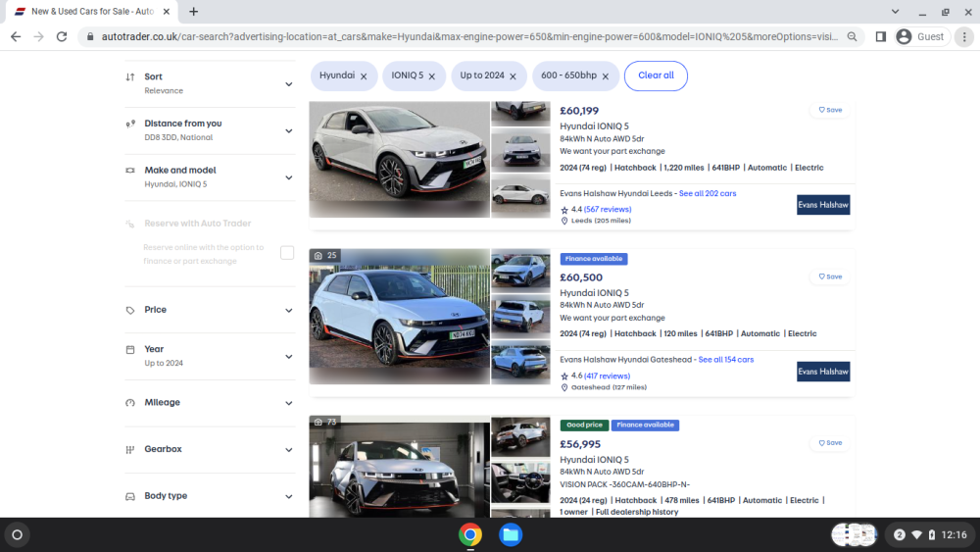This screenshot has width=980, height=552.
Task: Open main photo of blue £60,500 IONIQ 5
Action: coord(400,317)
